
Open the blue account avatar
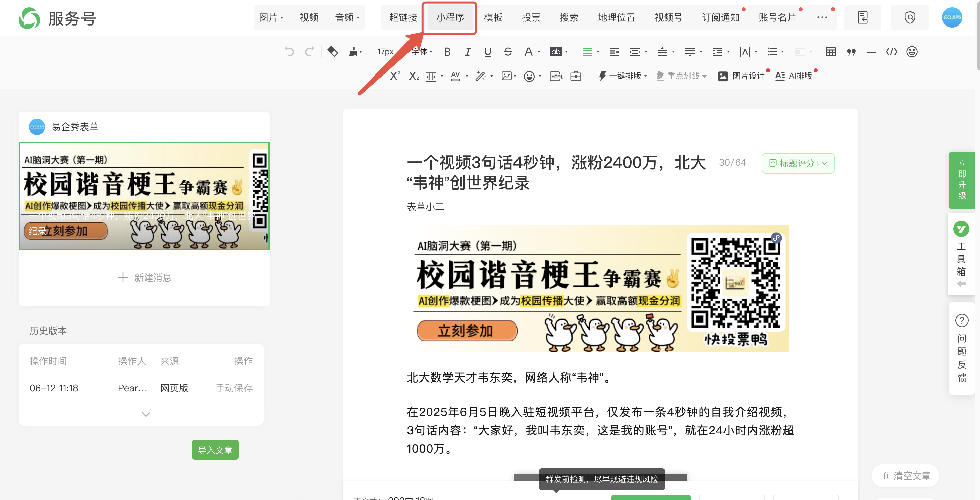pos(951,17)
